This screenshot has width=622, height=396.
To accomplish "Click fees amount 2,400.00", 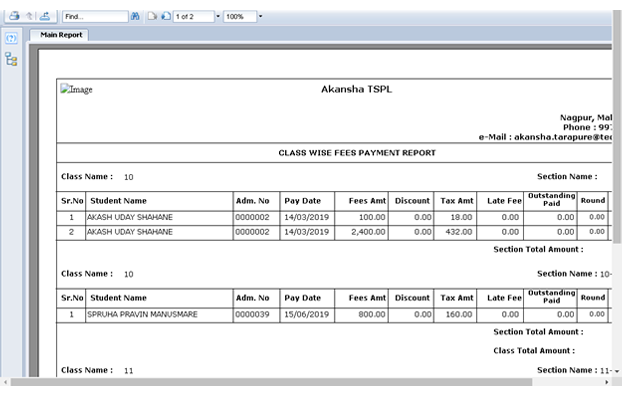I will [x=368, y=232].
